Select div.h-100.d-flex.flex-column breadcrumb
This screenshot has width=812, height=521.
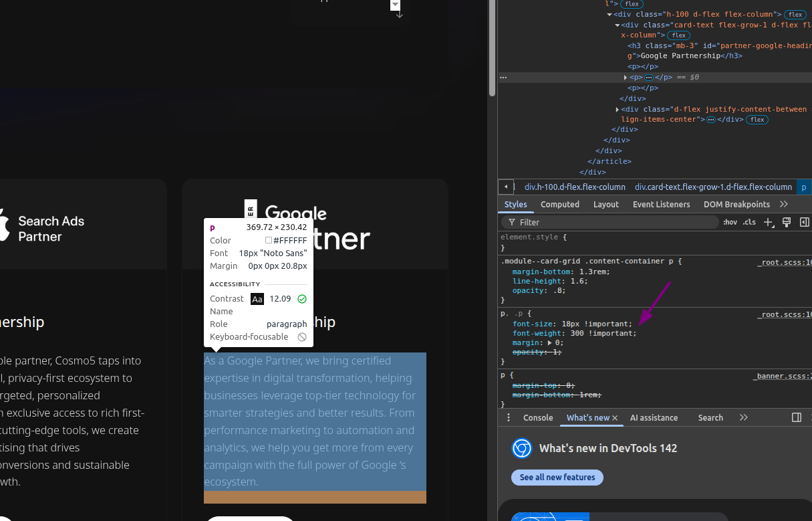[x=575, y=187]
